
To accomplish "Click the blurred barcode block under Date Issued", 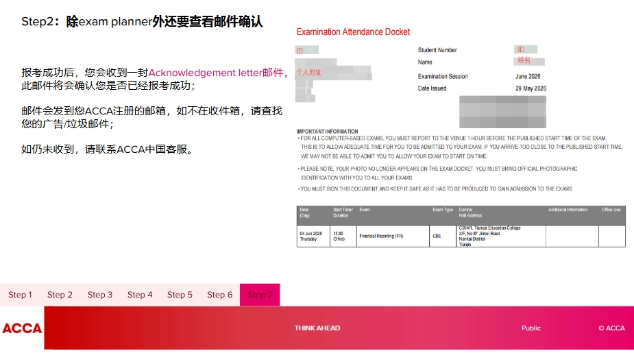I will pyautogui.click(x=502, y=112).
